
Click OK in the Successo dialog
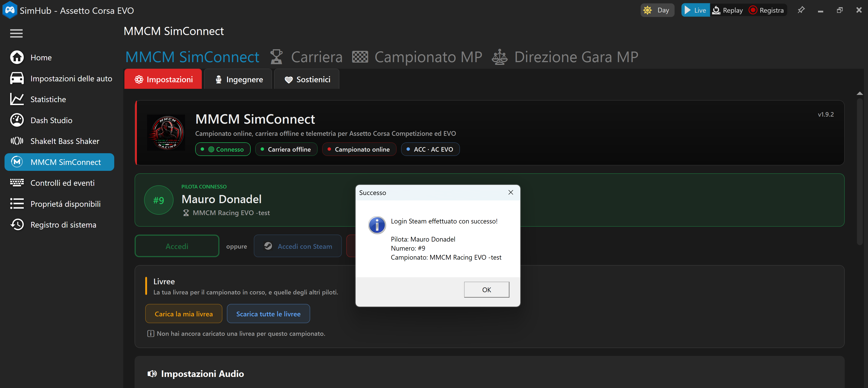486,289
